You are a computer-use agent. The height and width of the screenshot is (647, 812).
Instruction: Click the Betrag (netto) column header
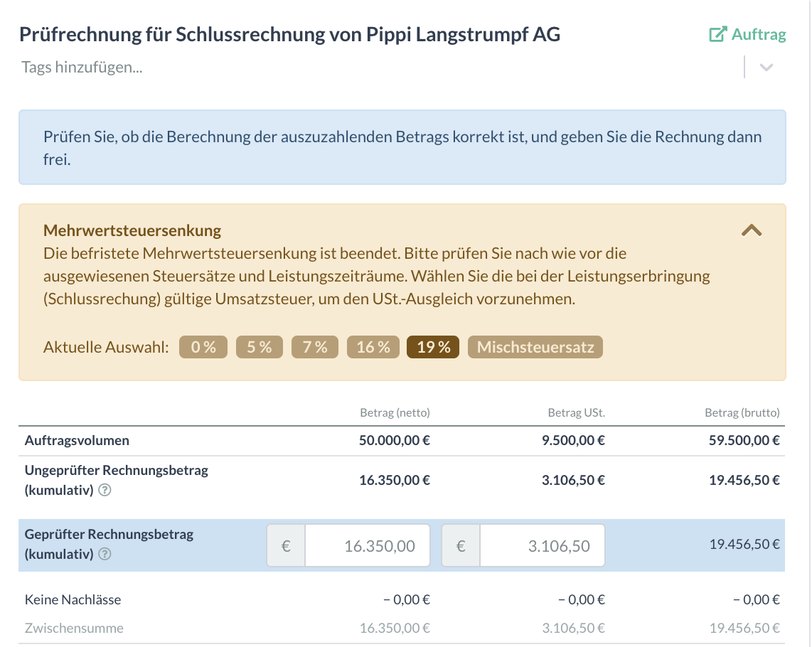(x=395, y=413)
